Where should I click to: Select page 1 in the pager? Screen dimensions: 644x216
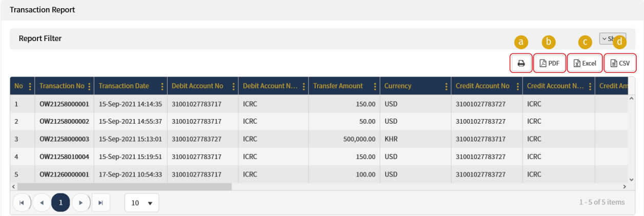(60, 203)
